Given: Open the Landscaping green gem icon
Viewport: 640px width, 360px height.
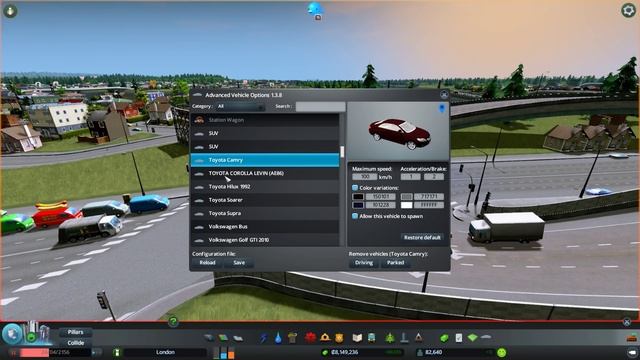Looking at the screenshot, I should click(472, 338).
